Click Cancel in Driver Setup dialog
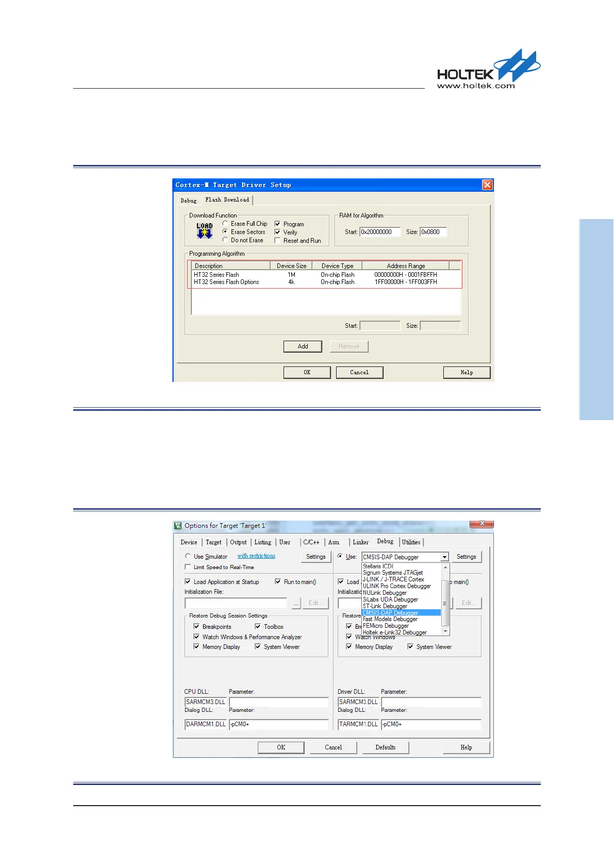This screenshot has width=614, height=868. point(359,372)
